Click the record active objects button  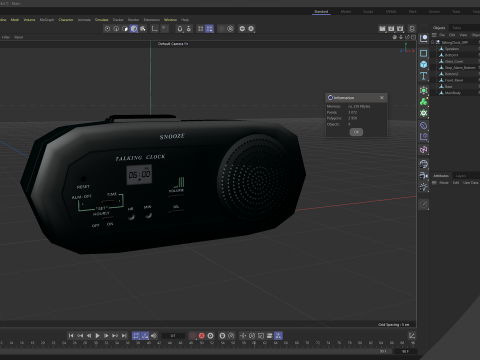193,336
